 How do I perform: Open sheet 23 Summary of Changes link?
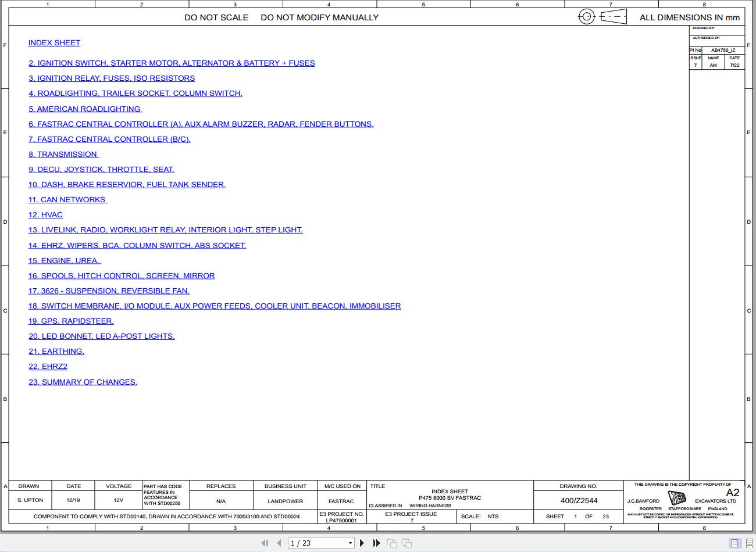point(83,382)
